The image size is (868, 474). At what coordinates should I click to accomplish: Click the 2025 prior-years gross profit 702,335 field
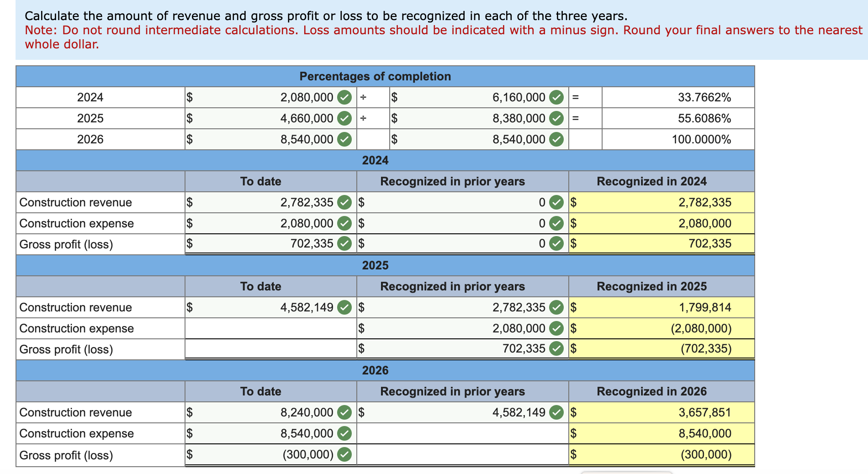click(x=462, y=349)
